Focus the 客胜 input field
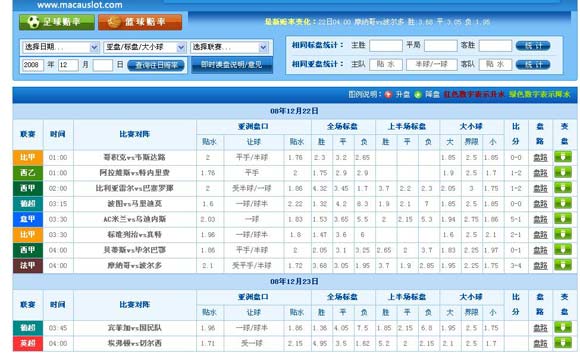Screen dimensions: 580x360 495,46
